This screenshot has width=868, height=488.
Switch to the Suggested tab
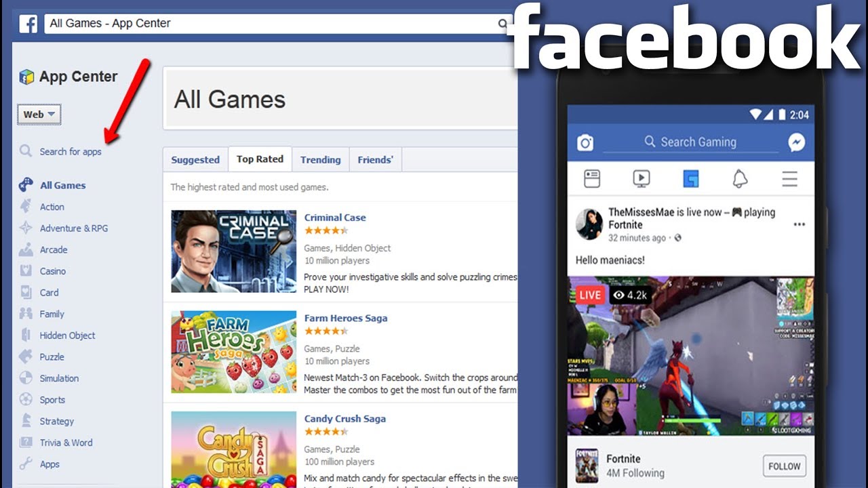(x=195, y=160)
